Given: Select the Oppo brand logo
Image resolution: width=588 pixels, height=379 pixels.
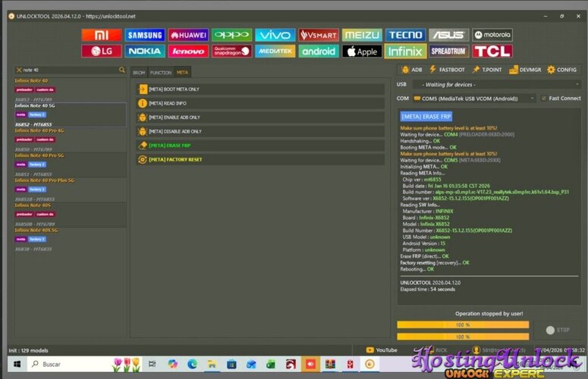Looking at the screenshot, I should (231, 35).
